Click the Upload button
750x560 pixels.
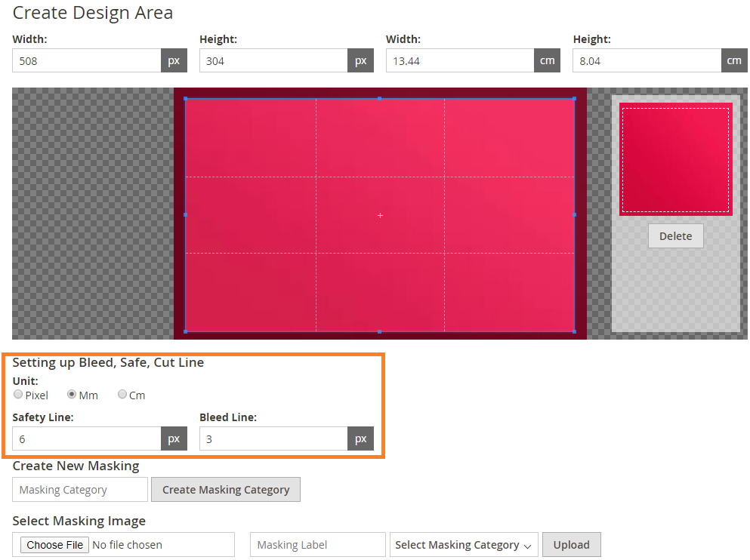tap(571, 544)
